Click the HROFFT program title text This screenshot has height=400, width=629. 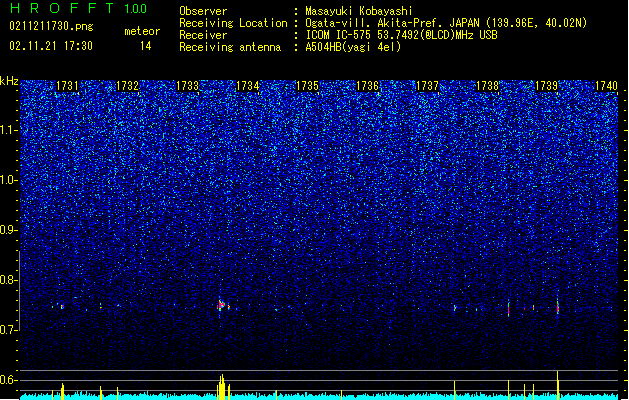[62, 8]
